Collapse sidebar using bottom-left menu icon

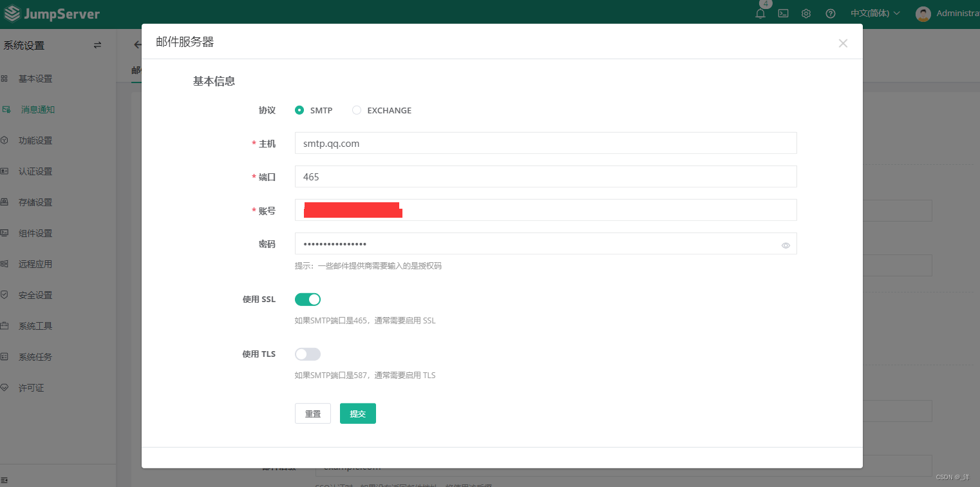[x=4, y=479]
